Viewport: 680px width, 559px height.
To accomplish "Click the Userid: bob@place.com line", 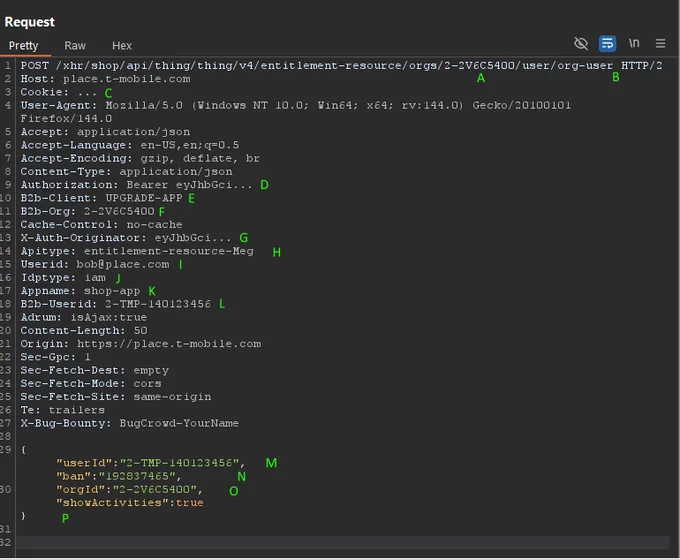I will point(95,264).
